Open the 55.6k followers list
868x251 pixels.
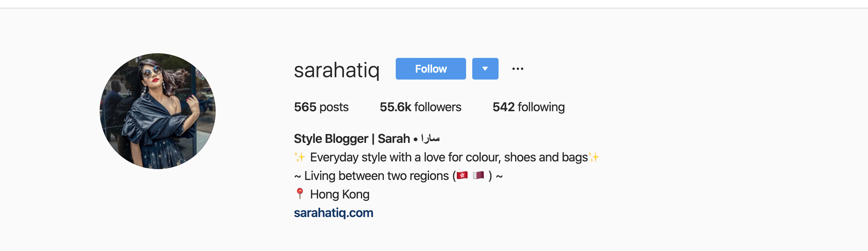point(420,107)
